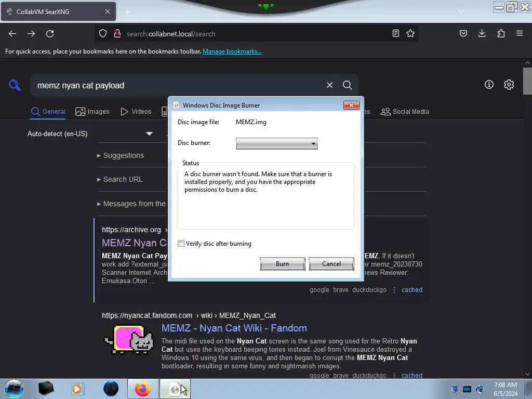Switch to Firefox taskbar button
This screenshot has width=532, height=399.
[x=143, y=389]
